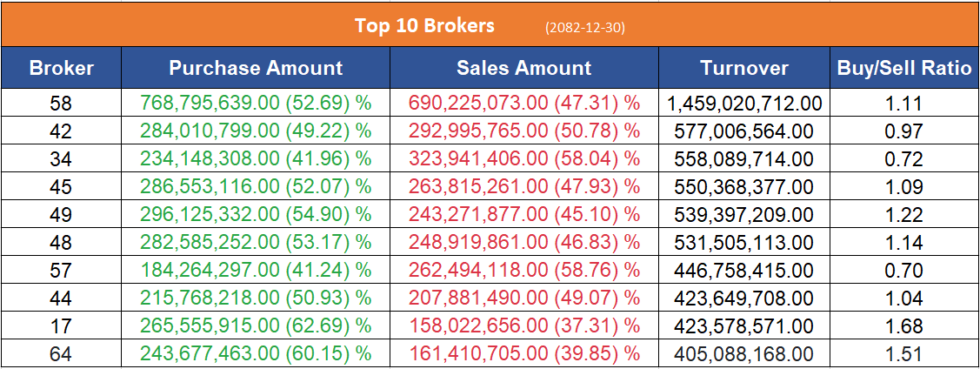Click the Sales Amount column header
The height and width of the screenshot is (369, 980).
(523, 68)
